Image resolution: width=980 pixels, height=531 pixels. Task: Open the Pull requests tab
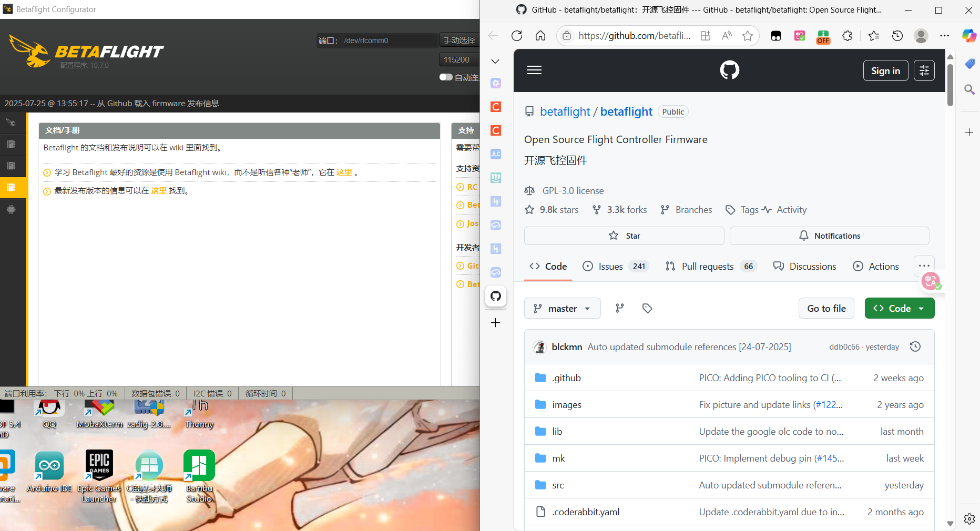click(x=711, y=267)
